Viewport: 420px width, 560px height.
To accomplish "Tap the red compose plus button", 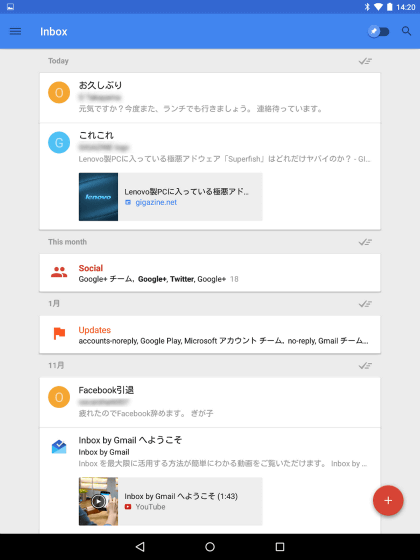I will click(x=388, y=500).
